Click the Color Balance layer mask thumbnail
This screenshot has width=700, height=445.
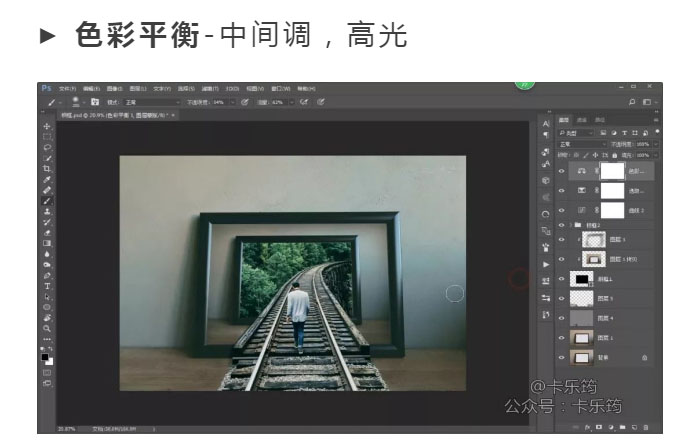[x=612, y=171]
